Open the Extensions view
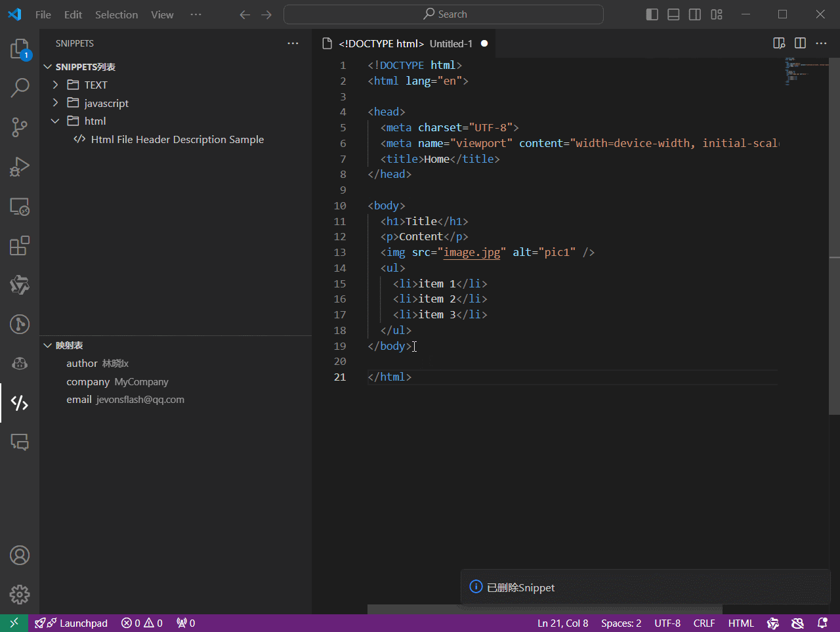This screenshot has width=840, height=632. point(20,245)
